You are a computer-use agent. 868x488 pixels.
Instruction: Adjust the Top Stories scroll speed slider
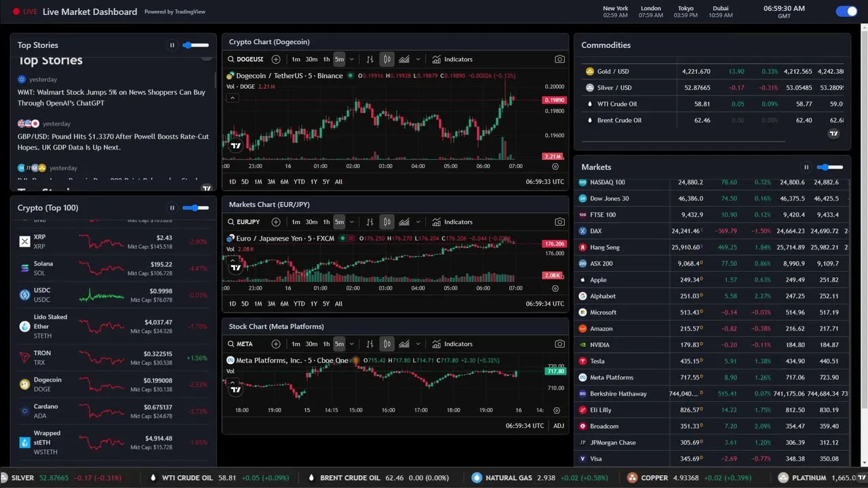pos(195,45)
